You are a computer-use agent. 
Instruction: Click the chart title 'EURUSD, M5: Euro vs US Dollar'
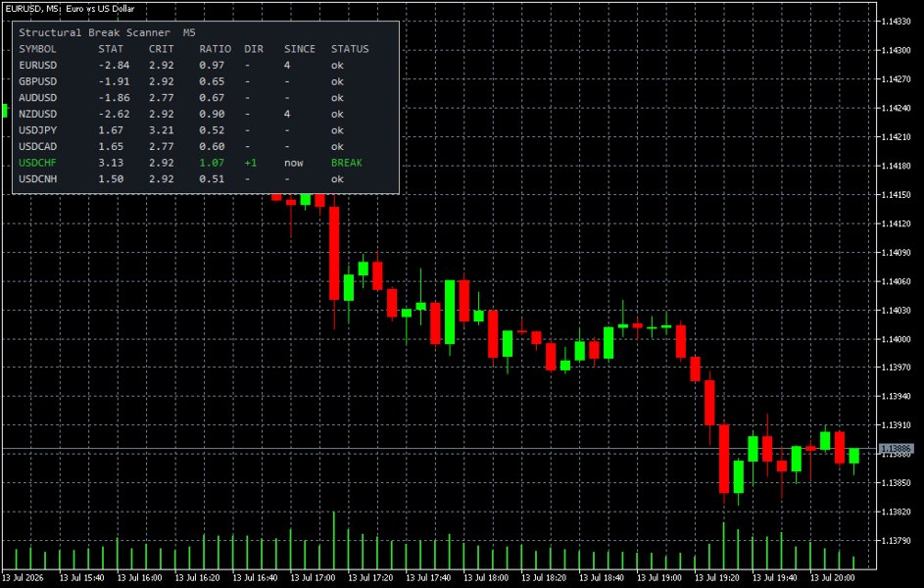pyautogui.click(x=70, y=9)
